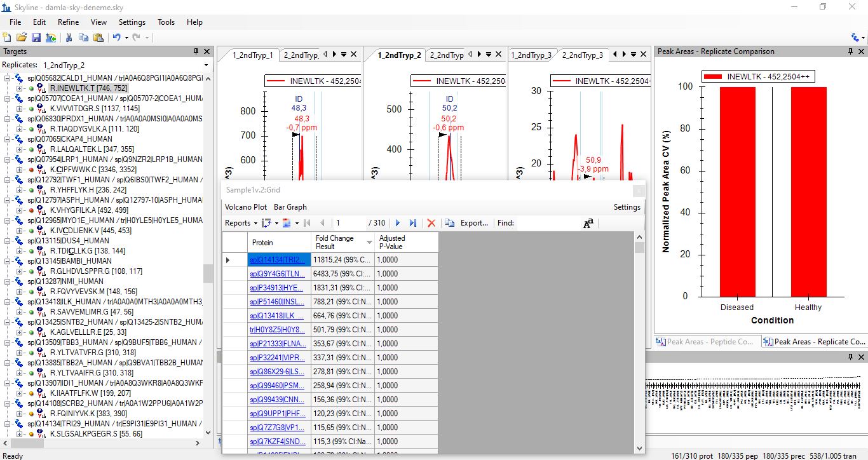The width and height of the screenshot is (868, 460).
Task: Open the Reports dropdown in grid
Action: [241, 223]
